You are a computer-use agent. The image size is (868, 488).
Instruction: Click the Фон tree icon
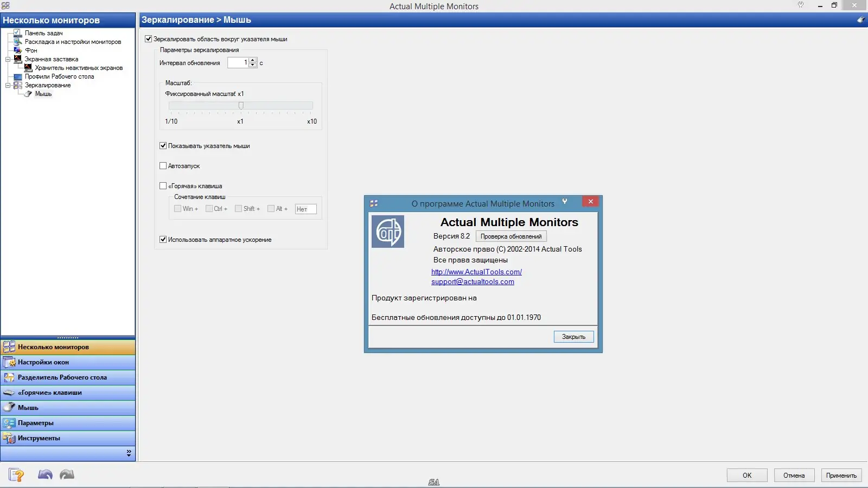[x=17, y=50]
